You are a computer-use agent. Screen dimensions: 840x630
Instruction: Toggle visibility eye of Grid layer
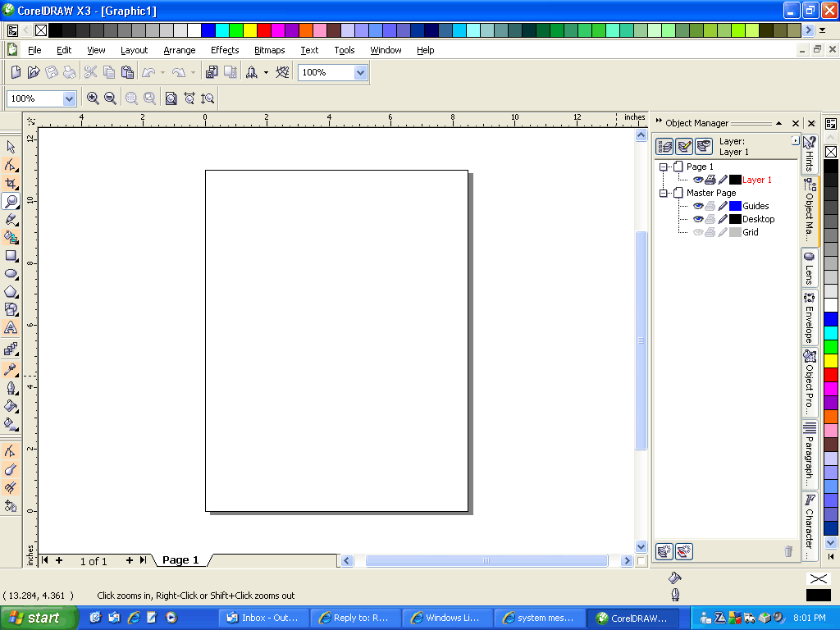698,232
